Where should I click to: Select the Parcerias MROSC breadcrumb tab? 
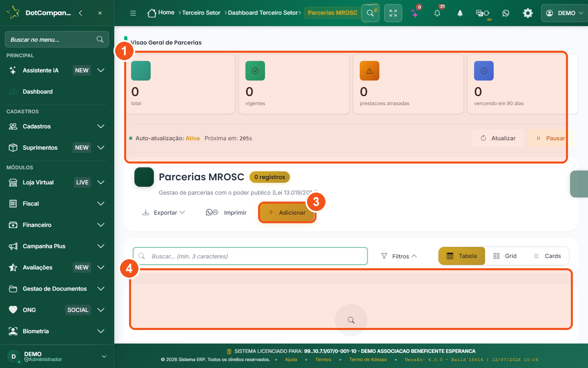333,13
